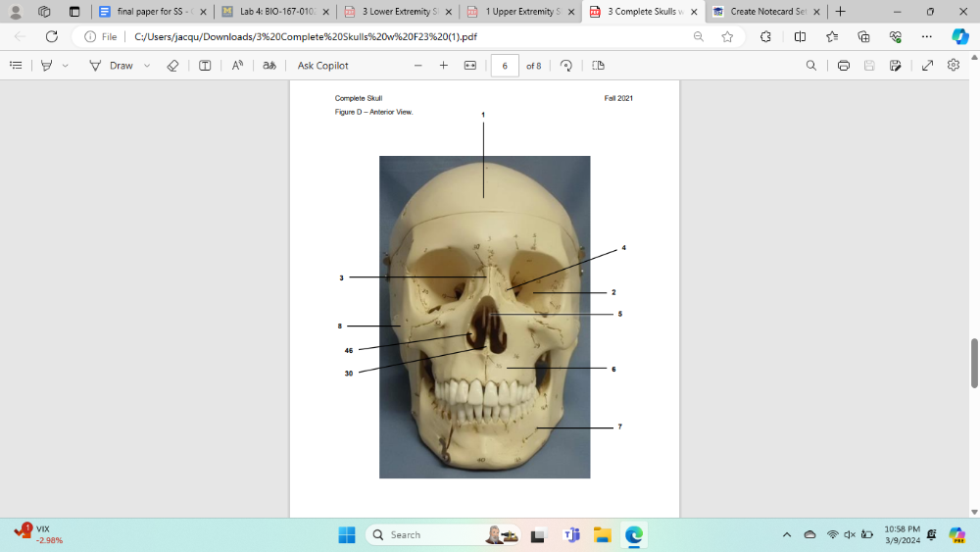The height and width of the screenshot is (552, 980).
Task: Open the PDF search magnifier
Action: [x=810, y=66]
